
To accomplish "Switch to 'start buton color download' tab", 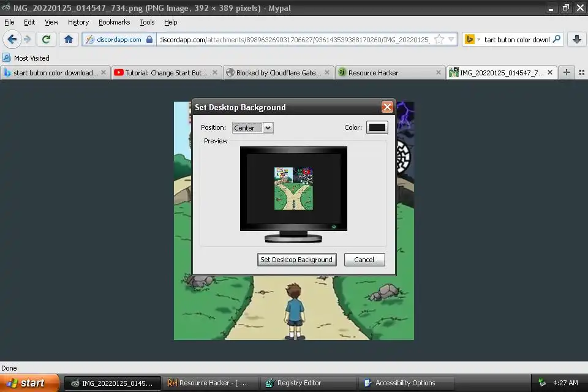I will coord(56,72).
